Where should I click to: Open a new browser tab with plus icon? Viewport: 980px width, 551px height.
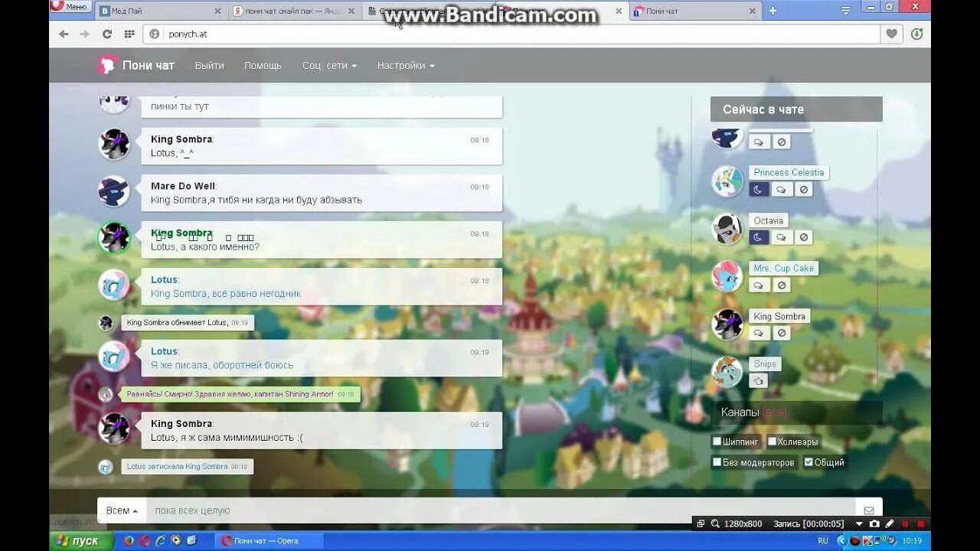773,11
